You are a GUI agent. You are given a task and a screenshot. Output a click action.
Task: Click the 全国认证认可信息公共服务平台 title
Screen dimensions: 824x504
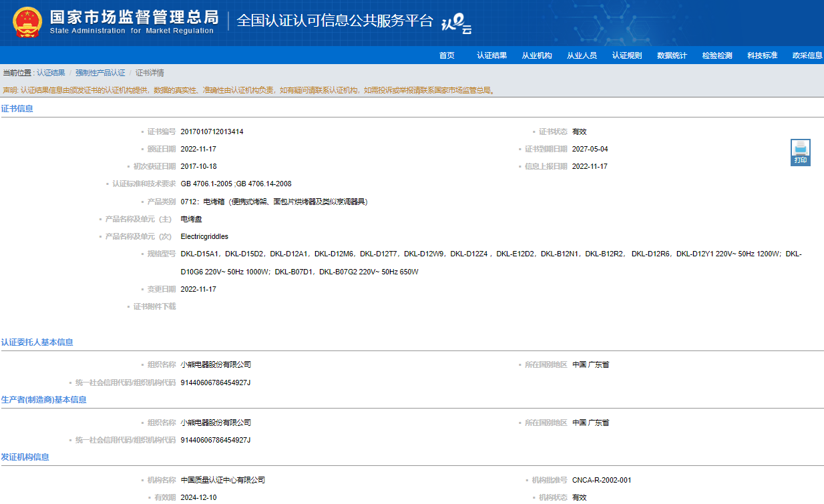pos(335,20)
